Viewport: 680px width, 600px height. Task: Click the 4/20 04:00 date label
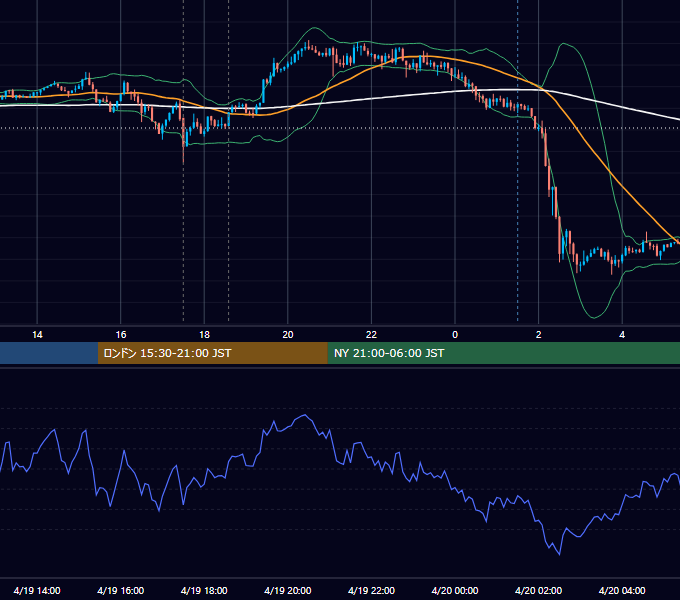click(622, 590)
